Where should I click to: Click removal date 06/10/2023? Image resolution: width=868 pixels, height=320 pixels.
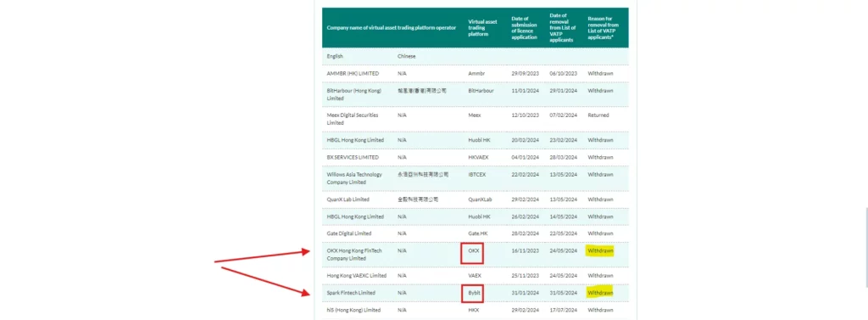pyautogui.click(x=564, y=73)
